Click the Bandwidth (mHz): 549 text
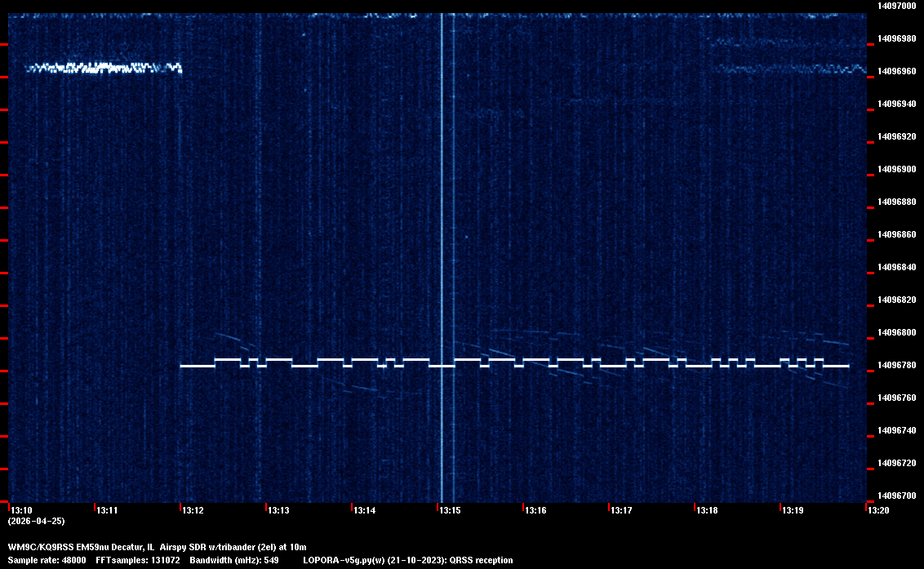 click(234, 560)
